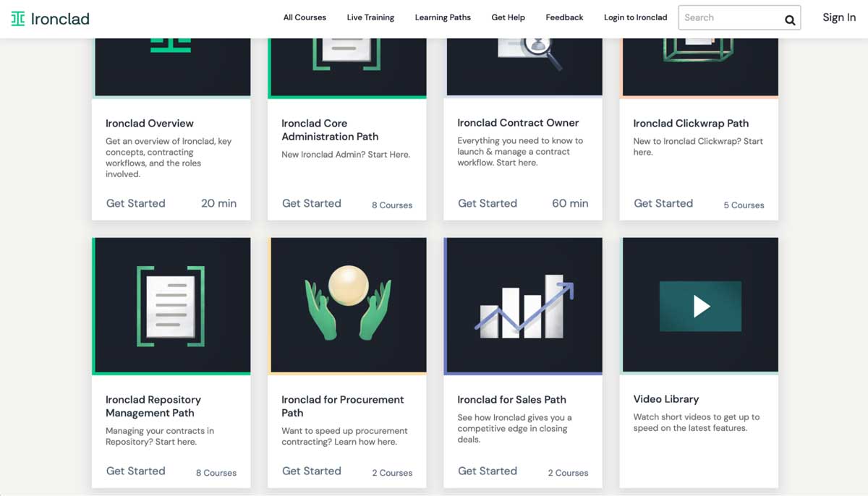Play the Video Library thumbnail
Viewport: 868px width, 496px height.
[x=700, y=306]
